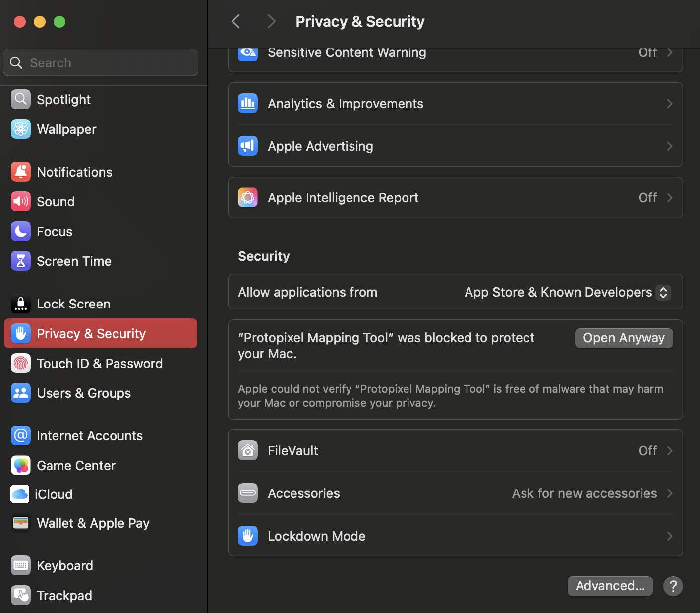Select the Notifications bell icon

click(x=21, y=172)
